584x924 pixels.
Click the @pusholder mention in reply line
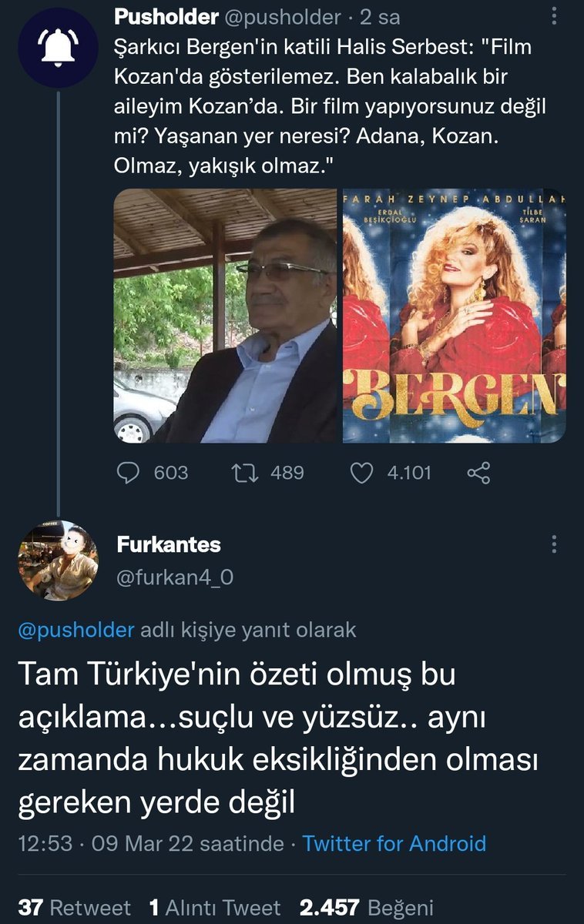point(76,630)
